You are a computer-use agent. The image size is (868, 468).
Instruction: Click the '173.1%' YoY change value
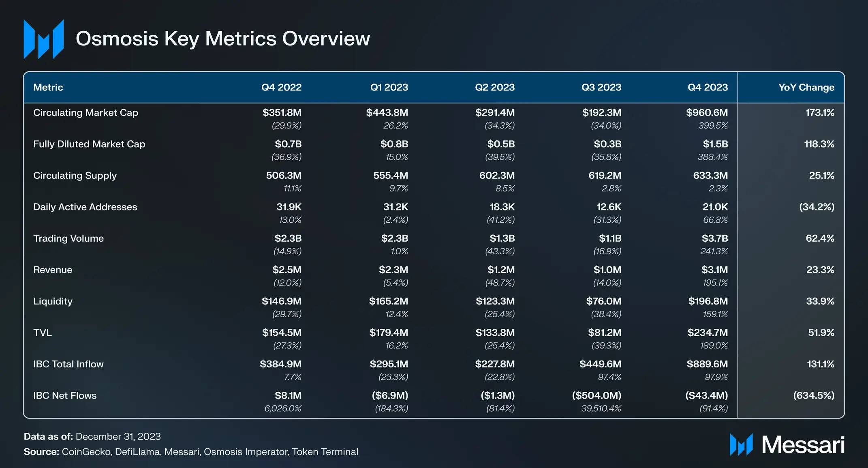(x=820, y=112)
